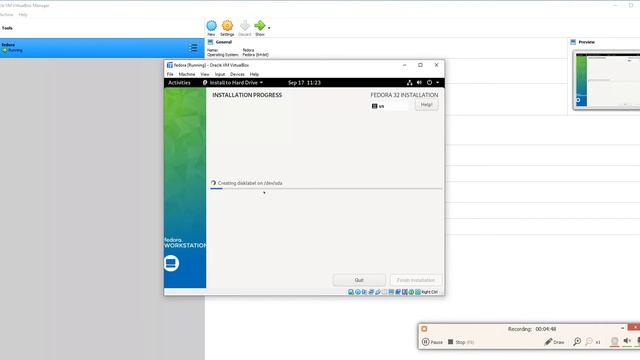Open the Install to Hard Drive app menu

click(233, 82)
